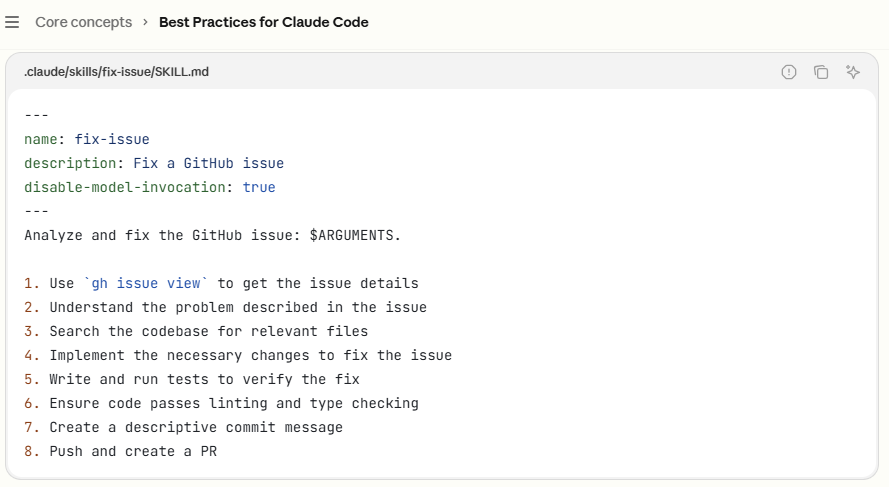Open the hamburger sidebar menu
The image size is (889, 487).
click(12, 22)
